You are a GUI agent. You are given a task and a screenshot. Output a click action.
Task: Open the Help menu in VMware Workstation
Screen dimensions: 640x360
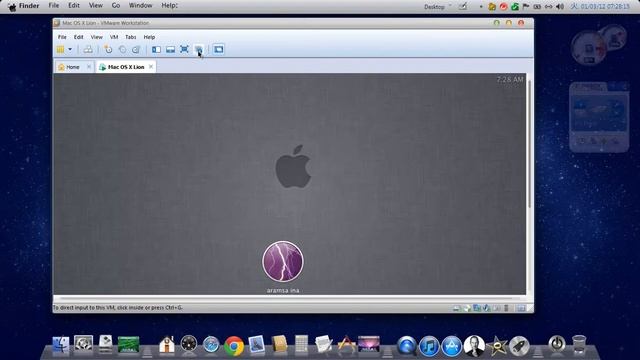(x=149, y=37)
